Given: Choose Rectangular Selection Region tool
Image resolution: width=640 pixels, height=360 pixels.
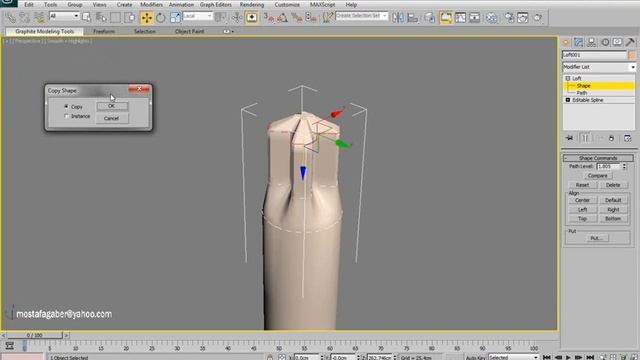Looking at the screenshot, I should coord(116,18).
